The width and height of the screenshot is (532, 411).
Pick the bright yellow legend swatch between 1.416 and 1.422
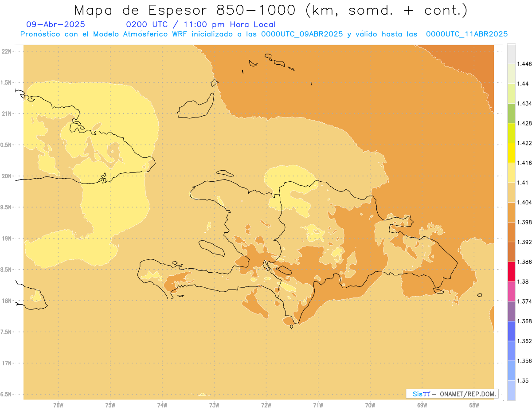(x=511, y=153)
